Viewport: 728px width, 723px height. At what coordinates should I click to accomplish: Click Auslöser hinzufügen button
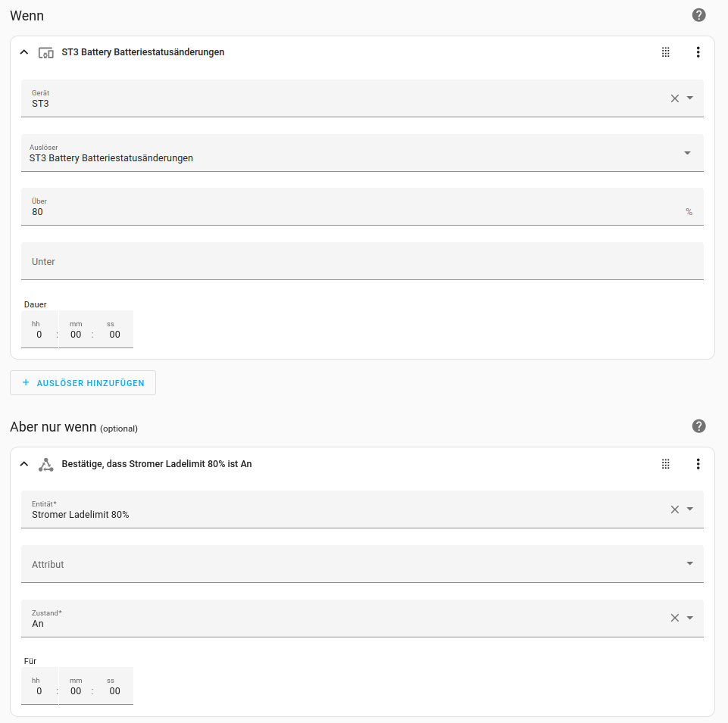coord(83,383)
